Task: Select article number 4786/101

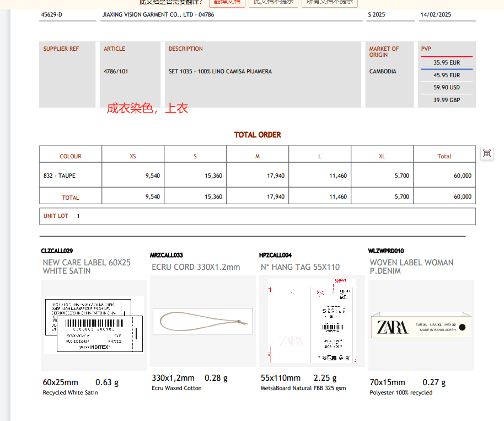Action: point(116,72)
